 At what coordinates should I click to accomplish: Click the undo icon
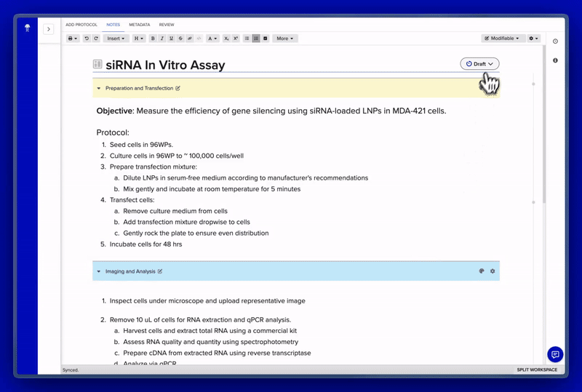pyautogui.click(x=87, y=39)
